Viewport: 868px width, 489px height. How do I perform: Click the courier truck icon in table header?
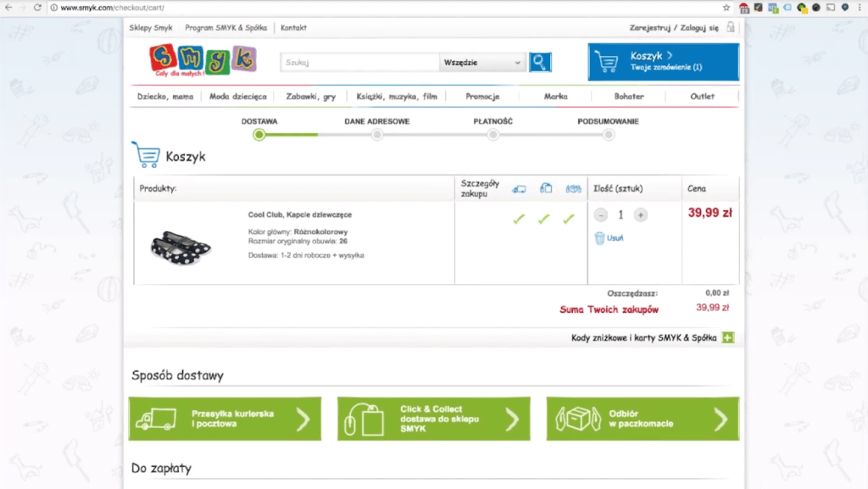[x=519, y=189]
